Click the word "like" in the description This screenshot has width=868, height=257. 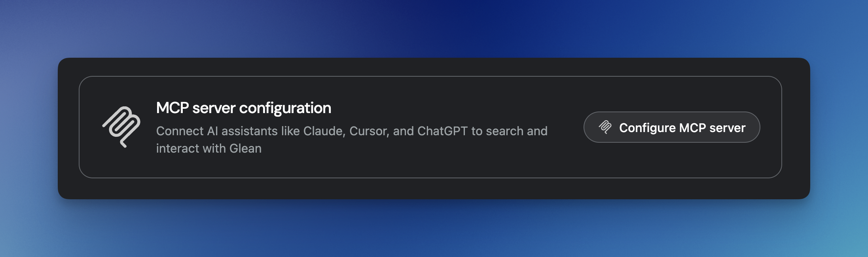coord(290,131)
